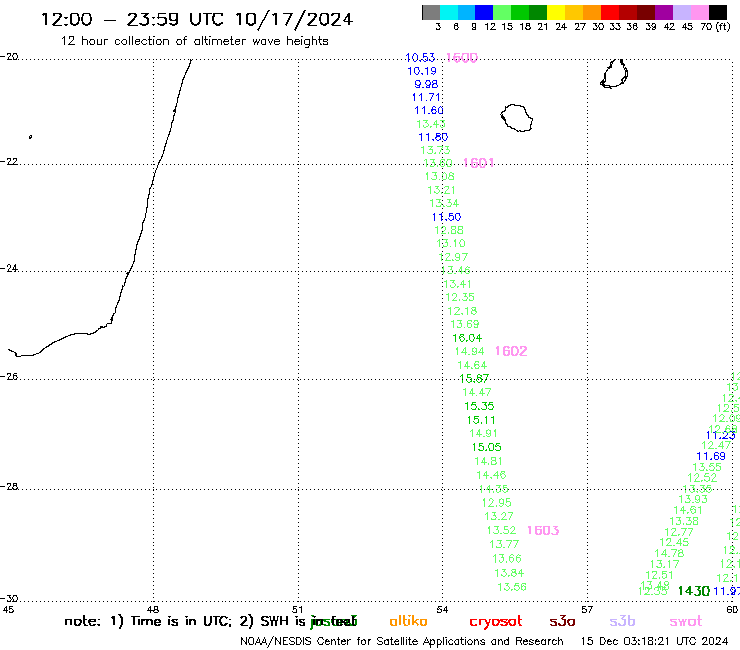The width and height of the screenshot is (740, 650).
Task: Click the wave height value 13.84
Action: 509,573
